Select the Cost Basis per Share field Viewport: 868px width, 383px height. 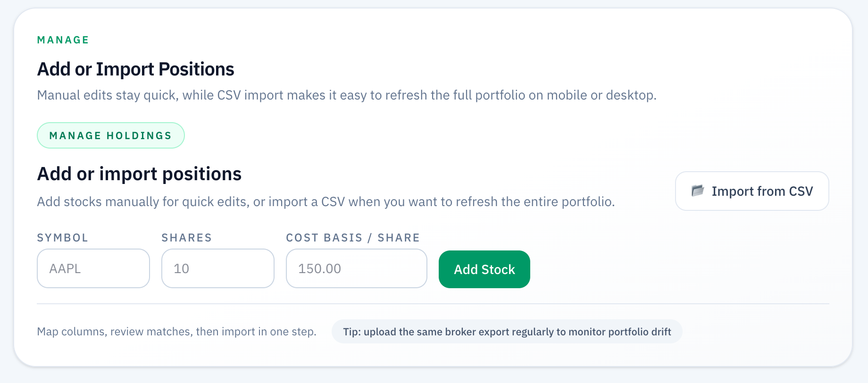pyautogui.click(x=356, y=268)
